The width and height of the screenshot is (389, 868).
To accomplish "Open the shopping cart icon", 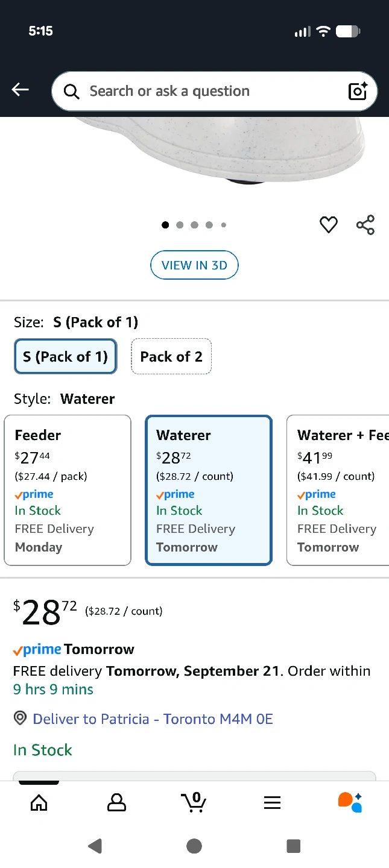I will (194, 802).
